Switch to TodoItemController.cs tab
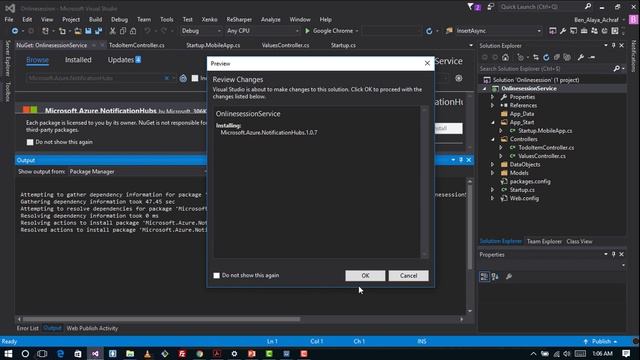Viewport: 640px width, 360px height. click(136, 45)
